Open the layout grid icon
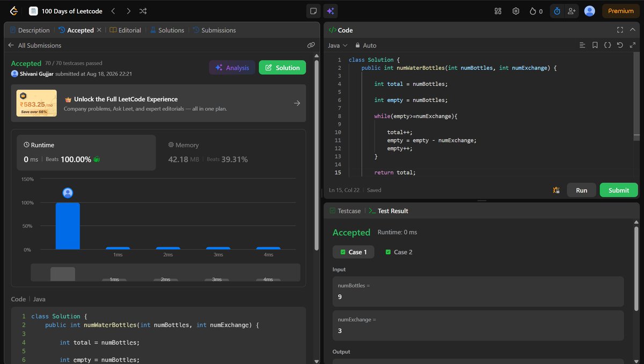This screenshot has width=644, height=364. (x=498, y=11)
